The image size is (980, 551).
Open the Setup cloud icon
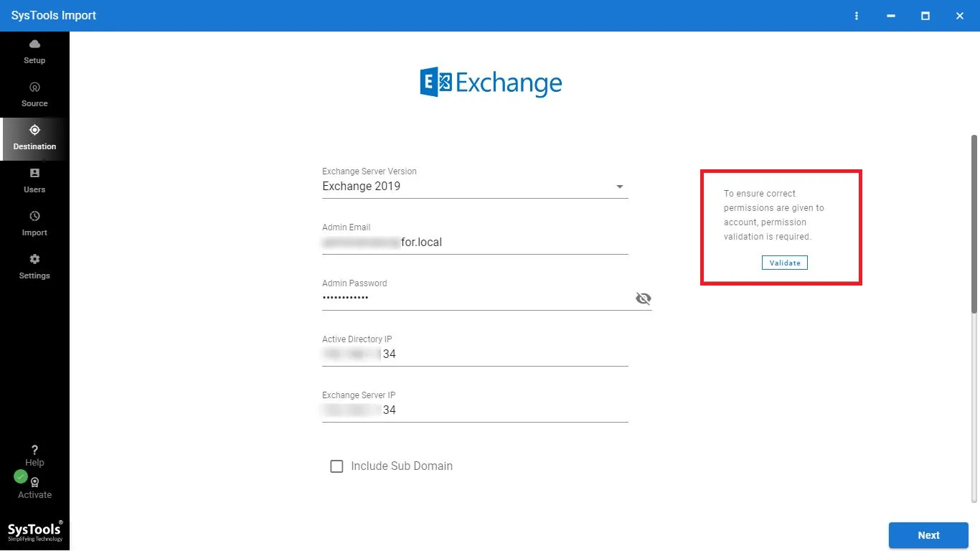[x=34, y=44]
